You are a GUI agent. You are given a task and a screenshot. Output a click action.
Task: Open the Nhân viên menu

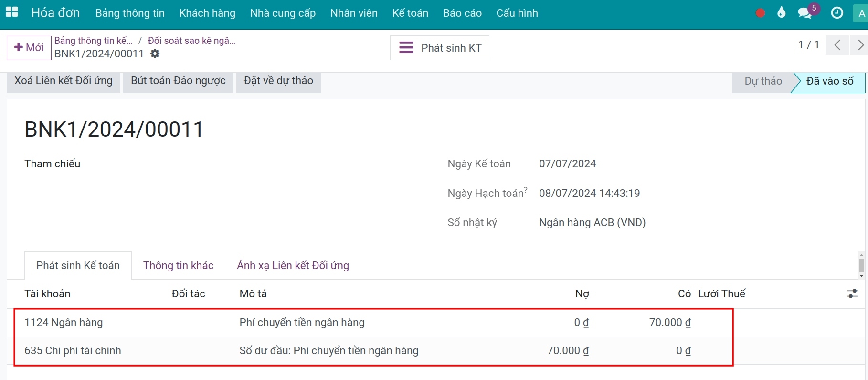coord(354,13)
